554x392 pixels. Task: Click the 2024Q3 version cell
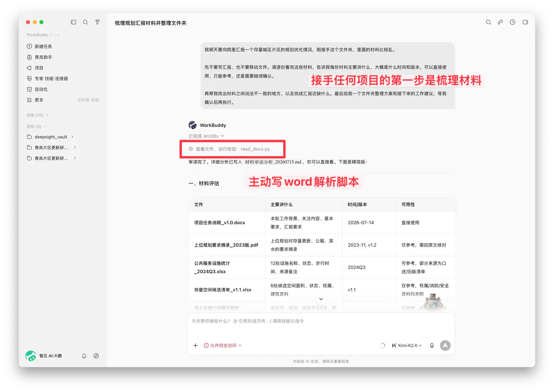point(369,267)
